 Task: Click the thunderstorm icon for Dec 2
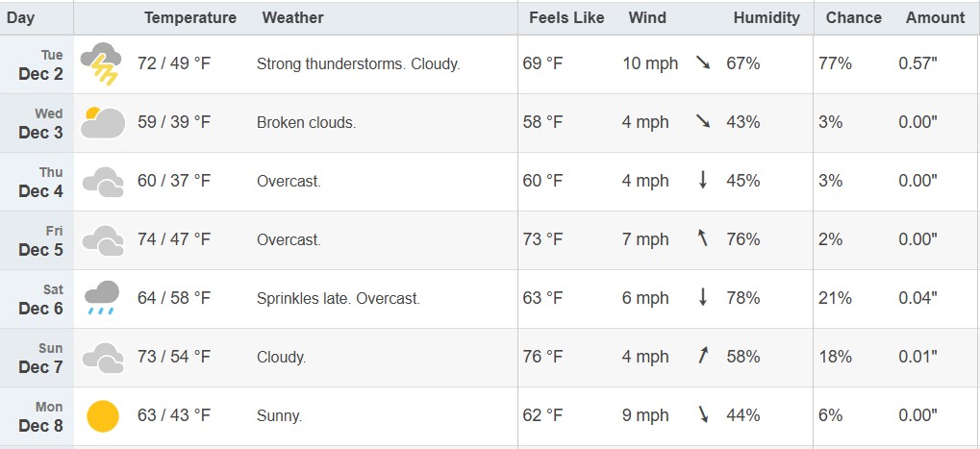pyautogui.click(x=101, y=63)
